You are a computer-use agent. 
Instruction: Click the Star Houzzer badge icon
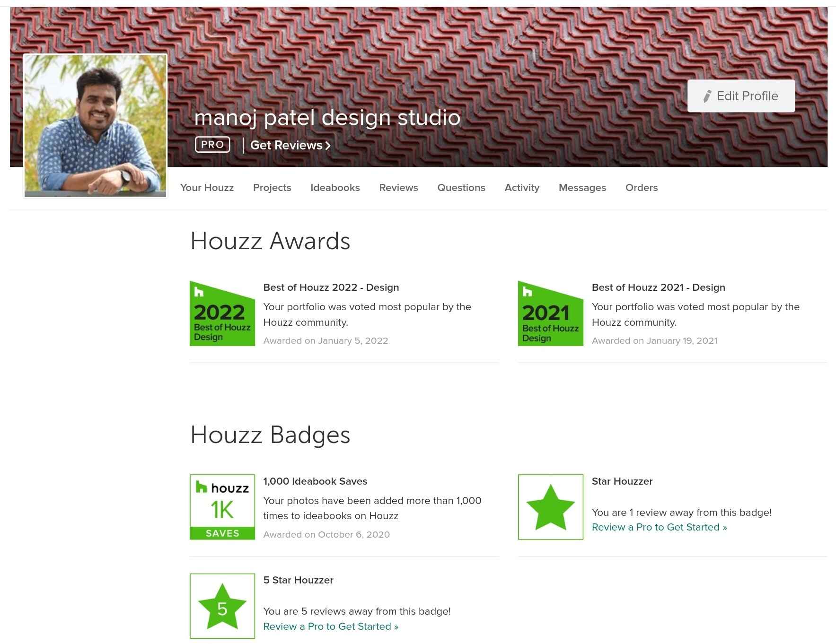tap(551, 507)
